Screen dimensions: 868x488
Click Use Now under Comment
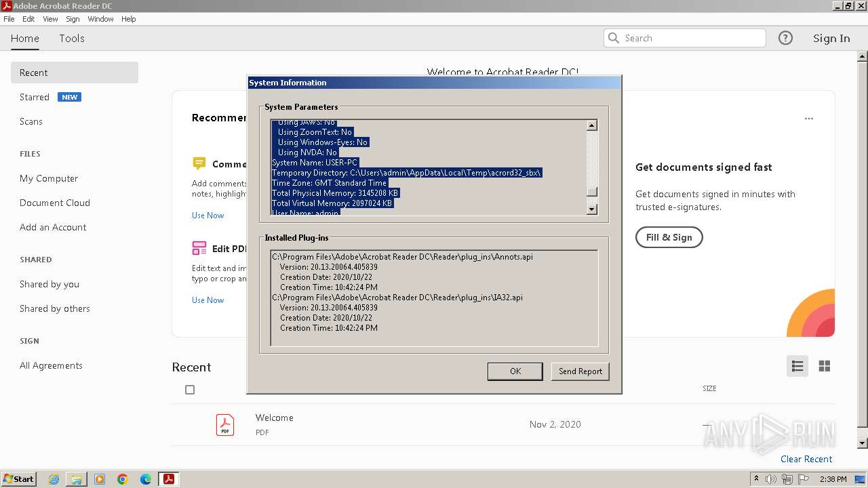tap(208, 216)
